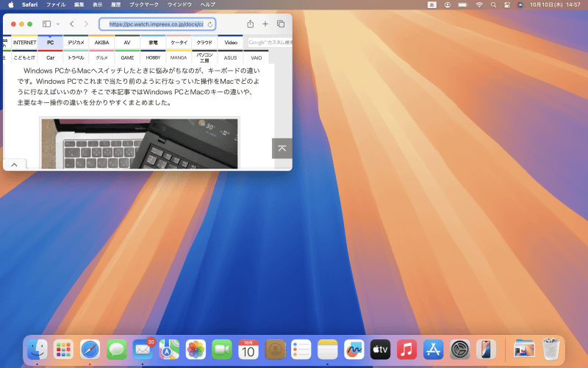Open the デジカメ site tab
This screenshot has height=368, width=588.
pyautogui.click(x=76, y=43)
